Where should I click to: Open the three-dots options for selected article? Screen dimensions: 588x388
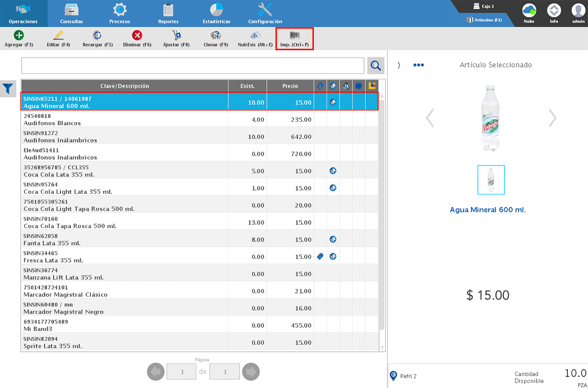pyautogui.click(x=418, y=65)
